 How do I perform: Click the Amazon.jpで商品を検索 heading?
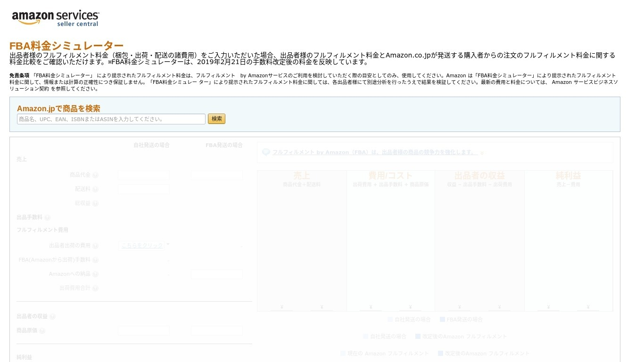point(58,108)
